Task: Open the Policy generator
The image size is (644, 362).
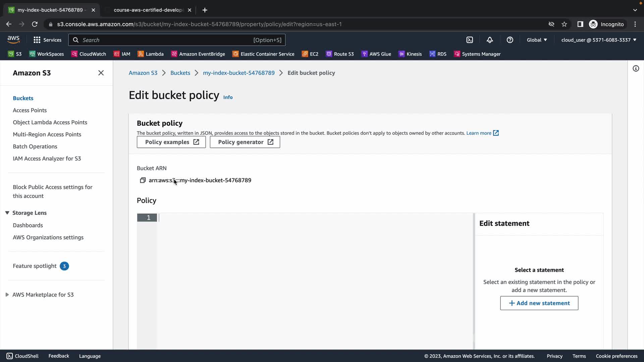Action: (x=245, y=142)
